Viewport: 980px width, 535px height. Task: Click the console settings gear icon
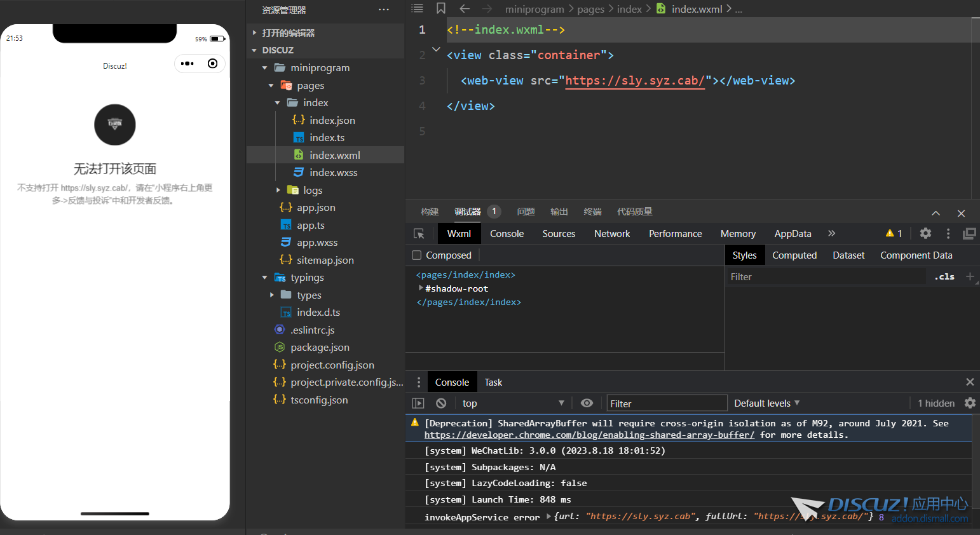coord(970,403)
